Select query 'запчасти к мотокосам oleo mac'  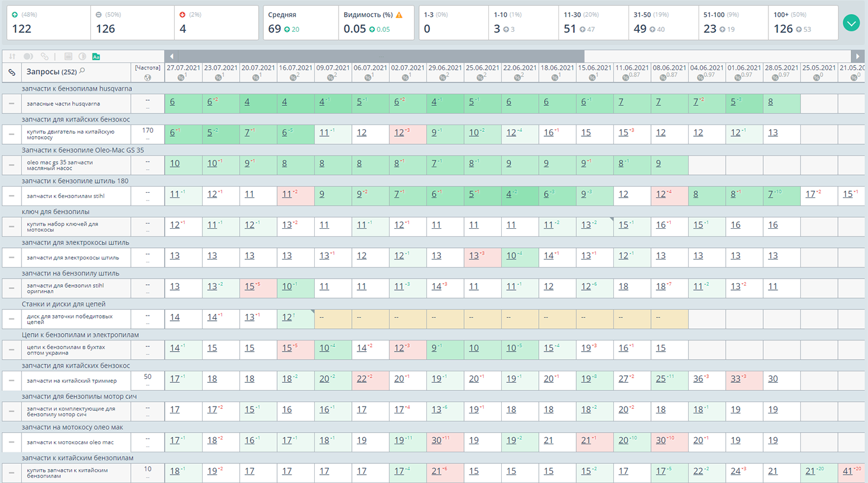(70, 442)
